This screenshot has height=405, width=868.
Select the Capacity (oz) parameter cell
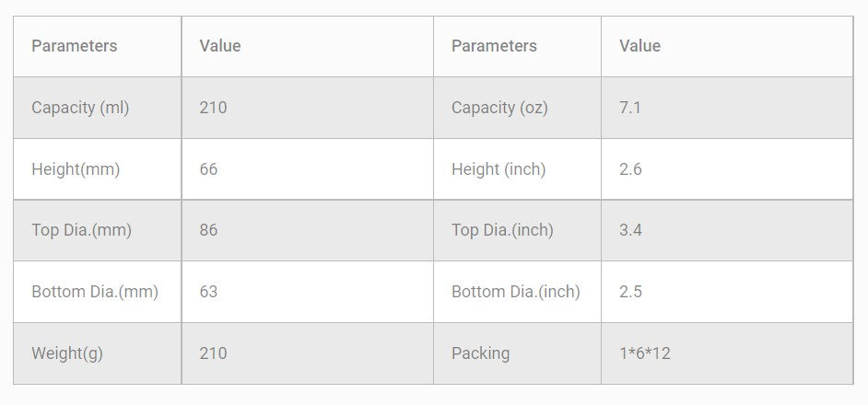499,108
